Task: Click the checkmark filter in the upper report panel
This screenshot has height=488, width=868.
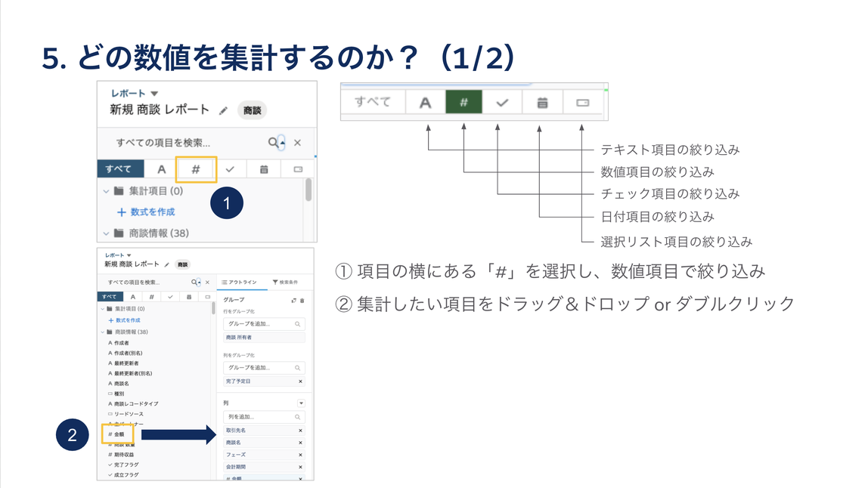Action: (x=230, y=169)
